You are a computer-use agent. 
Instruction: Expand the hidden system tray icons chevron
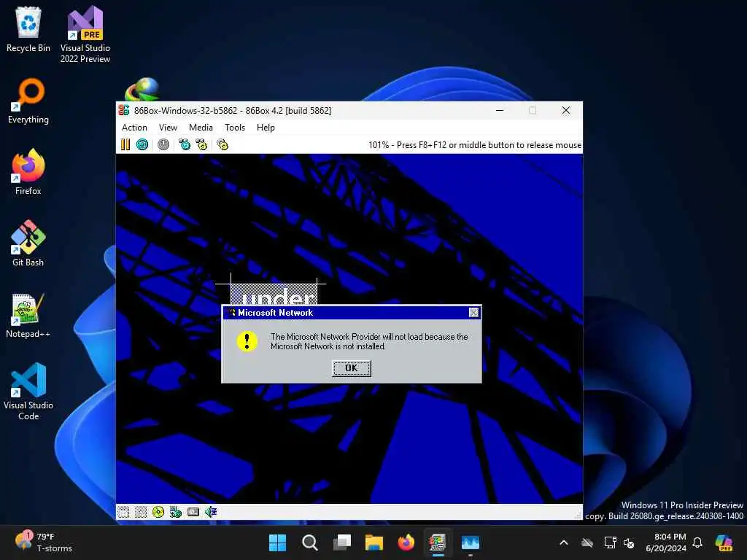click(x=564, y=542)
